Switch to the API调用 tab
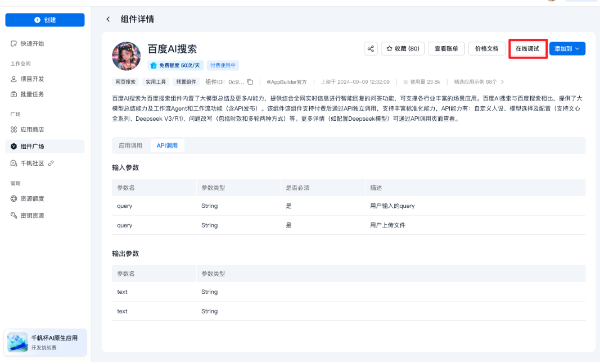The image size is (600, 364). click(167, 145)
